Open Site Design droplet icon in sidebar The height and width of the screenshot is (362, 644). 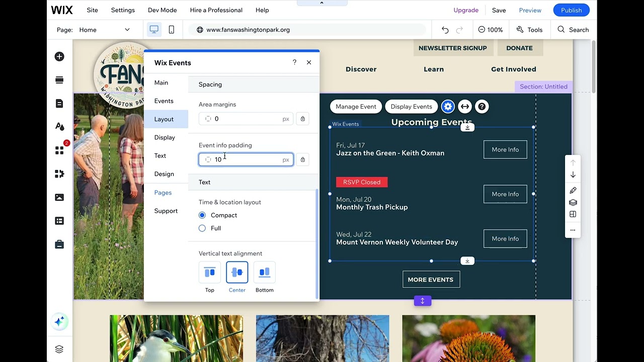pyautogui.click(x=59, y=127)
